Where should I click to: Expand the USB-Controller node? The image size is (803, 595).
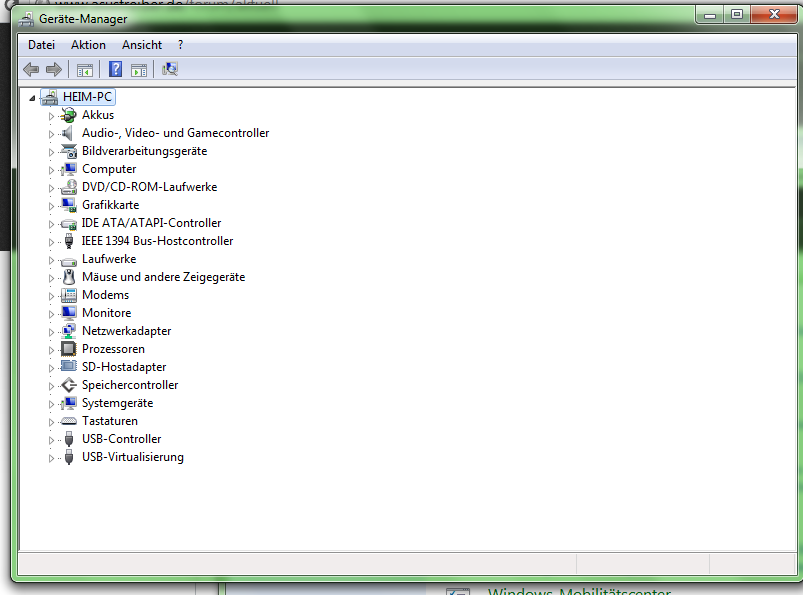[x=51, y=440]
